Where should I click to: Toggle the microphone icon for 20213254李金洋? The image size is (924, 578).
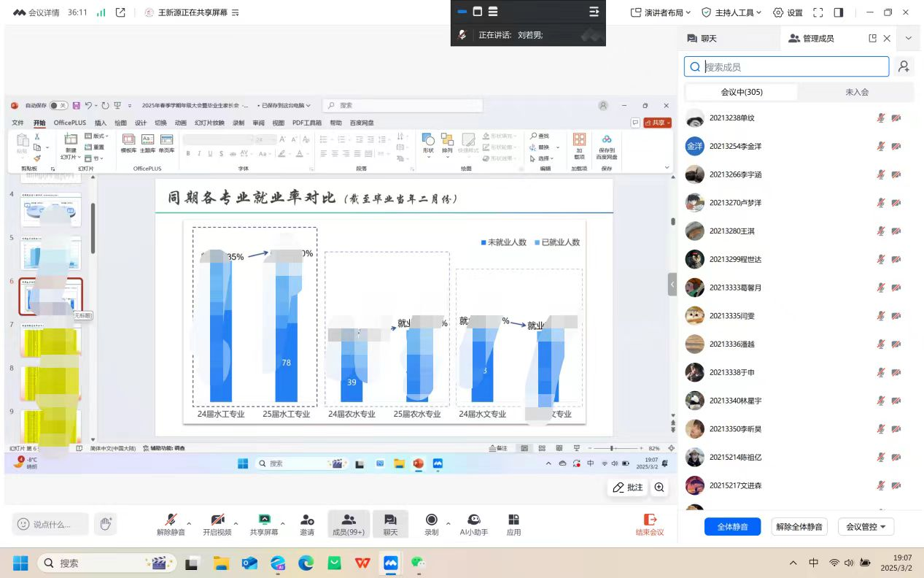tap(881, 146)
